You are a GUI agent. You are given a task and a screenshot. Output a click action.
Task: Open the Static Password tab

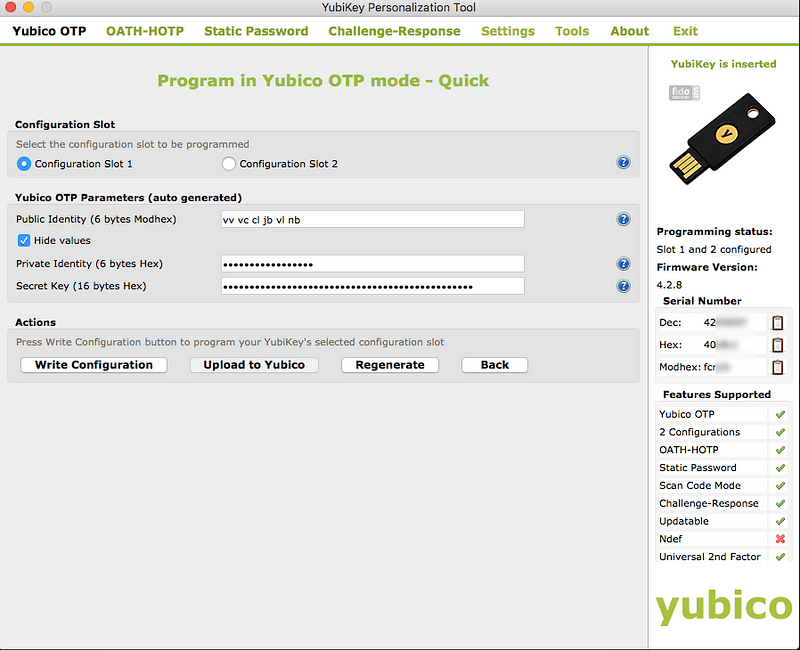coord(256,31)
